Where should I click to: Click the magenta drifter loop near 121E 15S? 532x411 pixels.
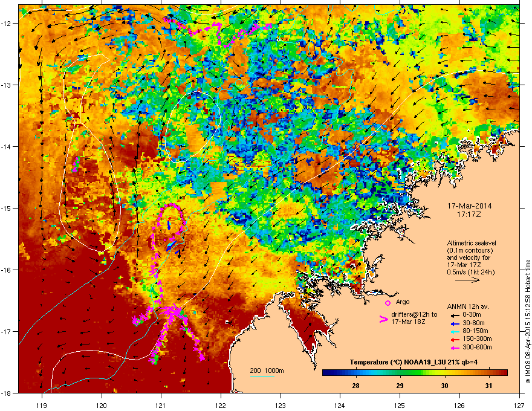click(x=170, y=221)
